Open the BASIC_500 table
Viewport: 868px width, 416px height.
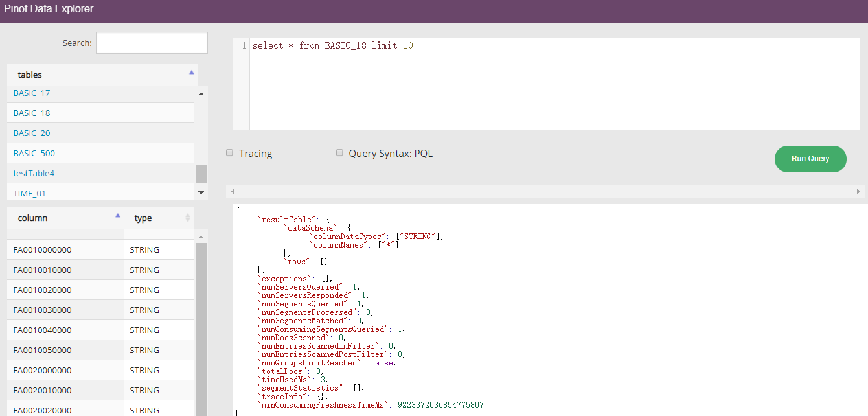point(34,154)
